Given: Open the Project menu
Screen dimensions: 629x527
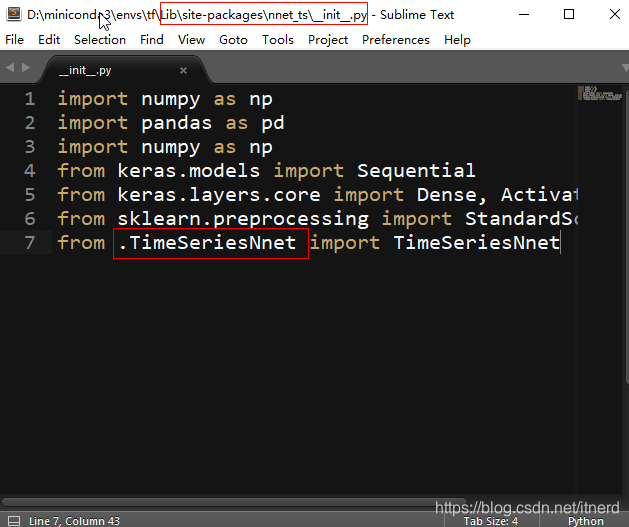Looking at the screenshot, I should [328, 40].
